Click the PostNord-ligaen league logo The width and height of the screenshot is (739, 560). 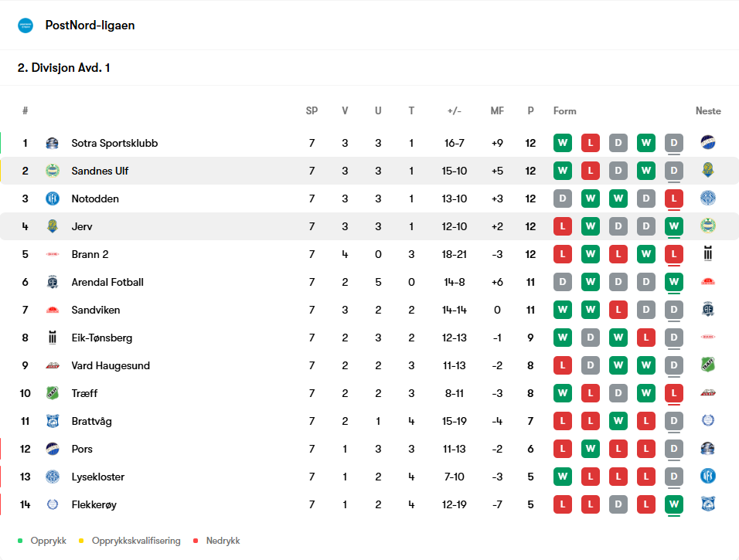pos(26,25)
